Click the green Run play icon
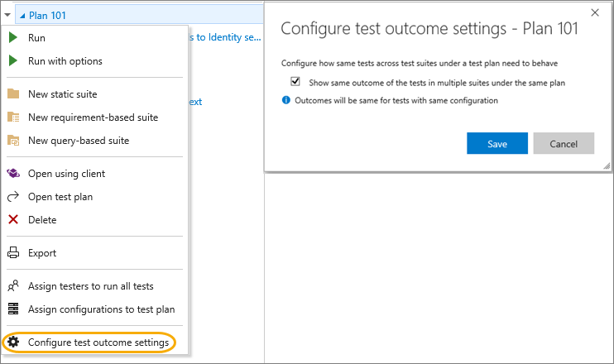Image resolution: width=614 pixels, height=364 pixels. coord(13,37)
